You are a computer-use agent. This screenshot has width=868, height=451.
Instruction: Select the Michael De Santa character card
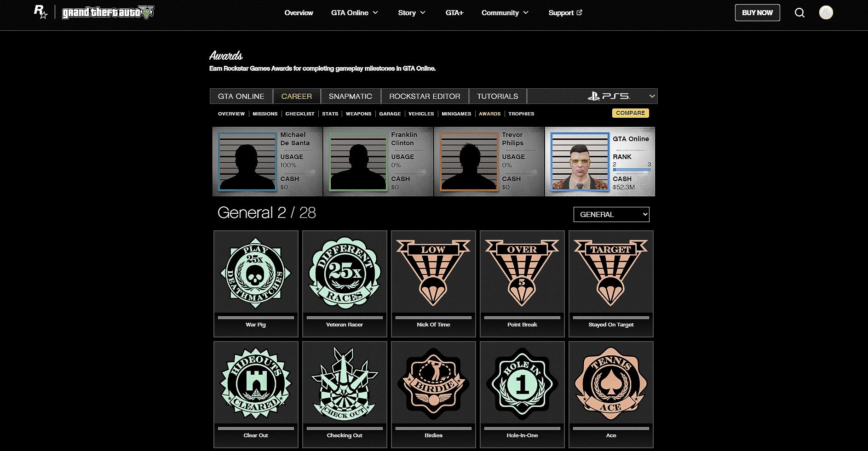[x=268, y=161]
